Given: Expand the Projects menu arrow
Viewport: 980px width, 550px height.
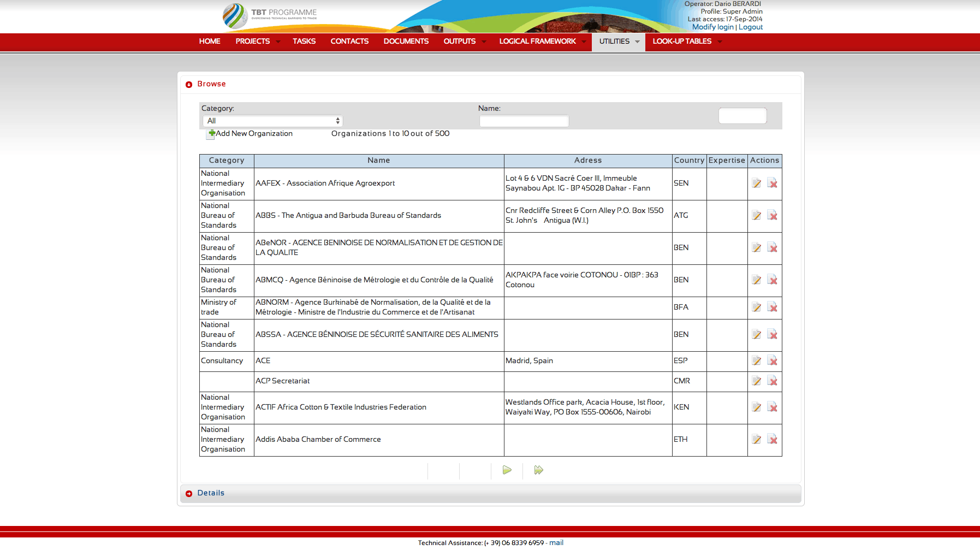Looking at the screenshot, I should point(278,42).
